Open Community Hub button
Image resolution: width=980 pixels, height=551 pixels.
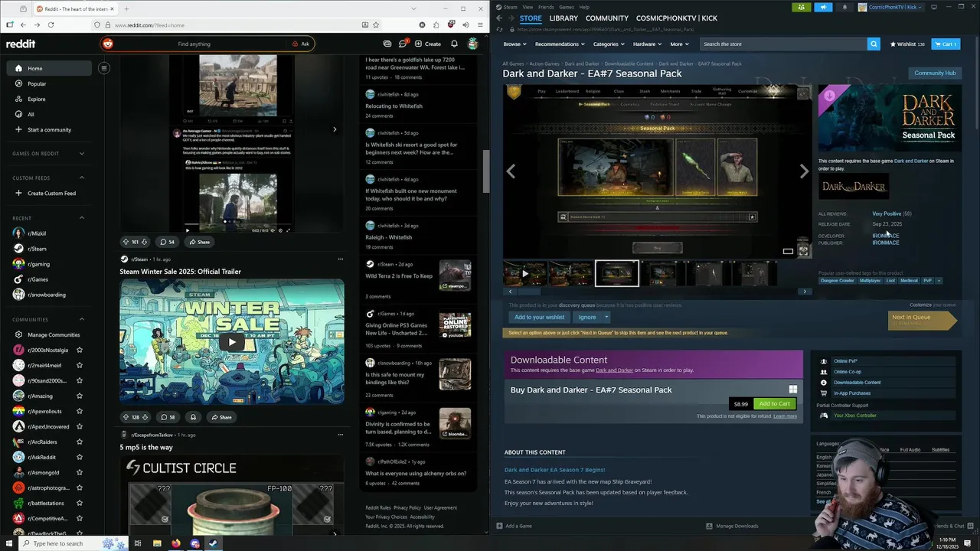coord(935,73)
